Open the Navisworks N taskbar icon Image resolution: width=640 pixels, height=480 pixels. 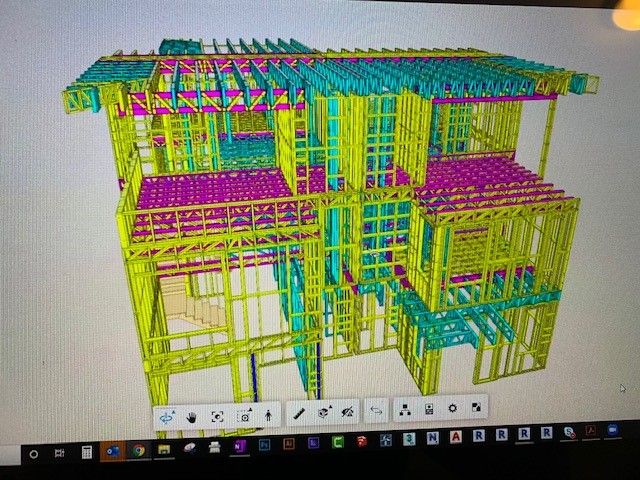tap(432, 438)
